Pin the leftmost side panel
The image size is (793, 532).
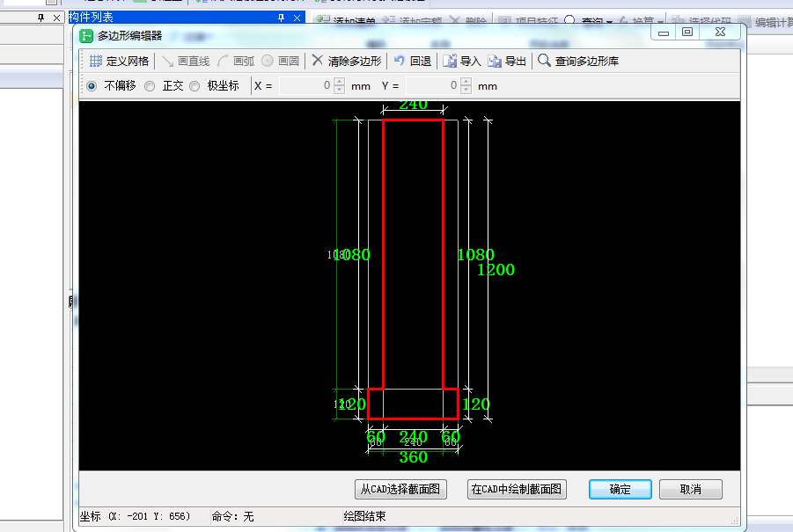pos(41,18)
